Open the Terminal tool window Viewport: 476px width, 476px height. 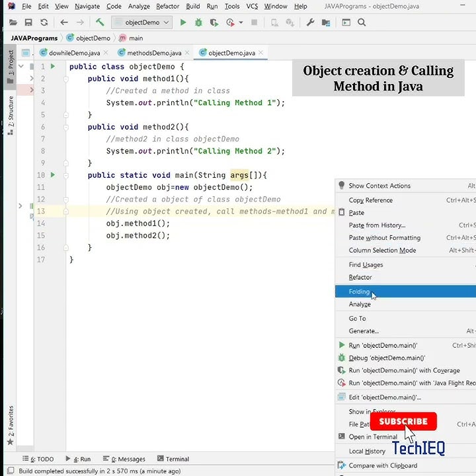[173, 459]
